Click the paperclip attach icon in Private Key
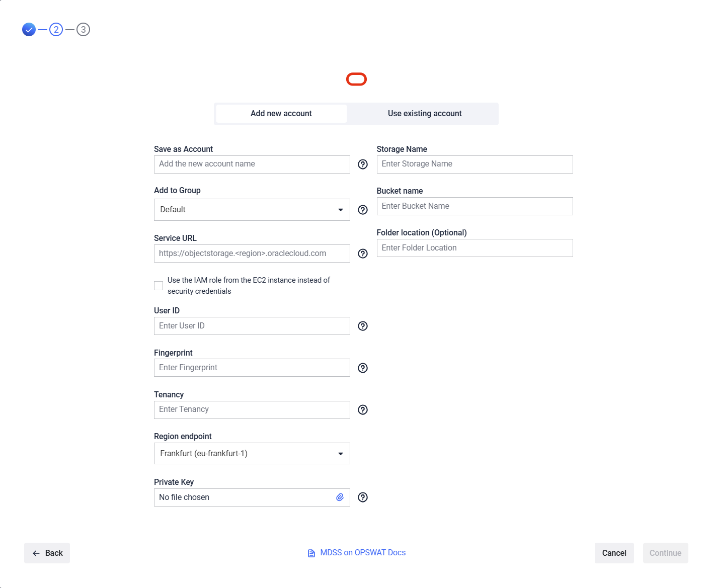711x588 pixels. point(340,497)
